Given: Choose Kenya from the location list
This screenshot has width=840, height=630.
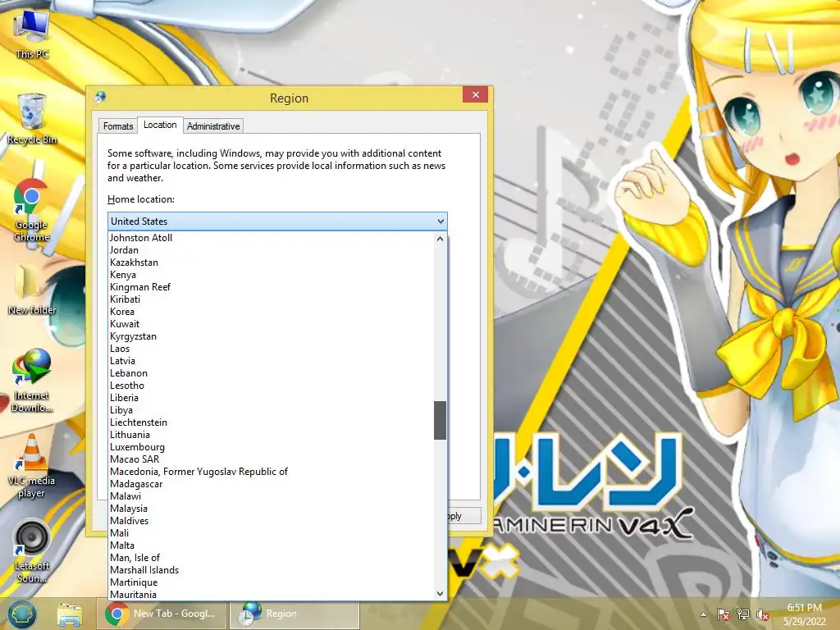Looking at the screenshot, I should (x=271, y=275).
